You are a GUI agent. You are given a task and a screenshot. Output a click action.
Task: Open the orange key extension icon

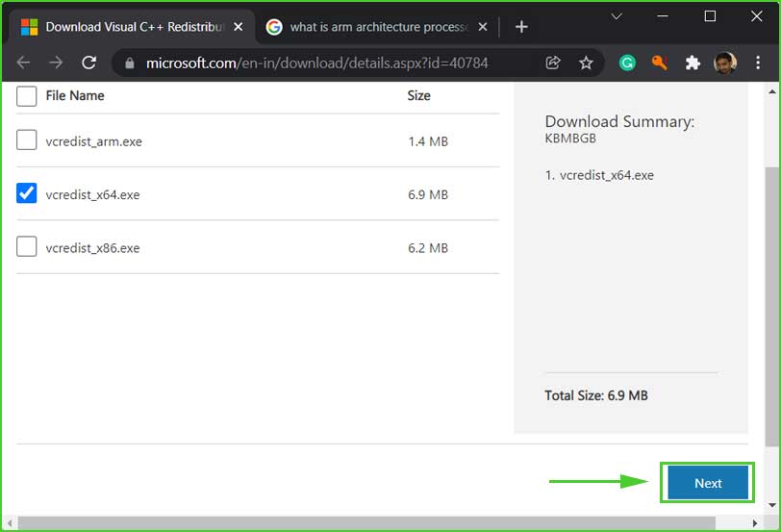tap(660, 63)
